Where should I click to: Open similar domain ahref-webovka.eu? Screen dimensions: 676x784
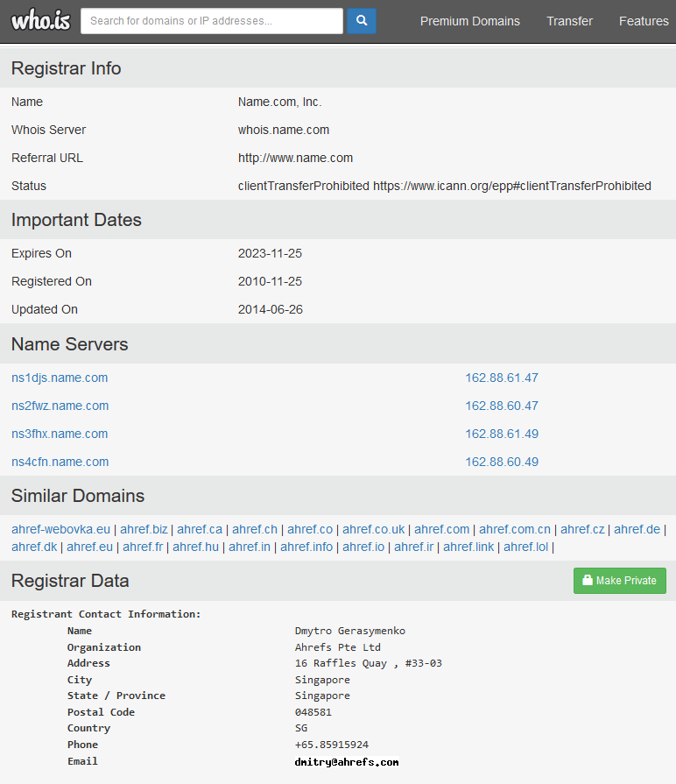(61, 529)
